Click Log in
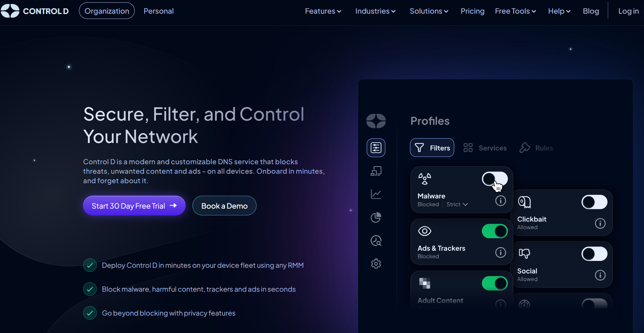 pyautogui.click(x=628, y=11)
